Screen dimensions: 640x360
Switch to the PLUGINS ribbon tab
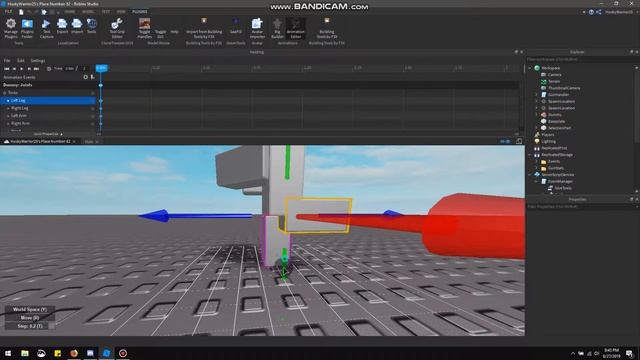pos(140,11)
